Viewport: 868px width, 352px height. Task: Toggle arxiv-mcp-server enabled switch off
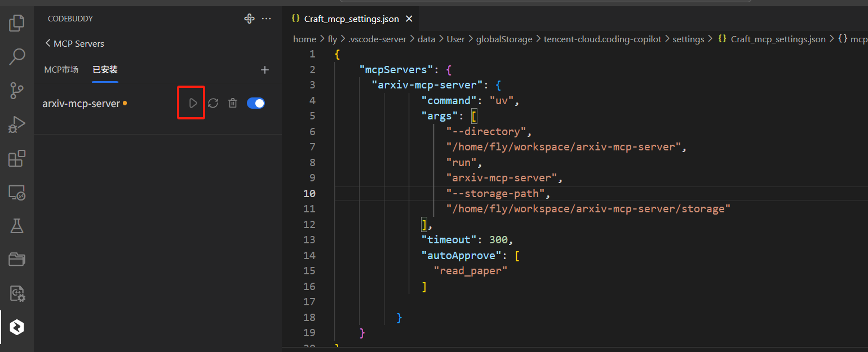pyautogui.click(x=256, y=103)
